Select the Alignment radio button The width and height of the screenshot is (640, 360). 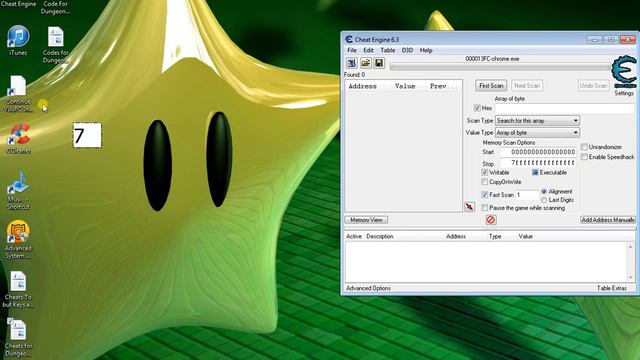pos(544,191)
